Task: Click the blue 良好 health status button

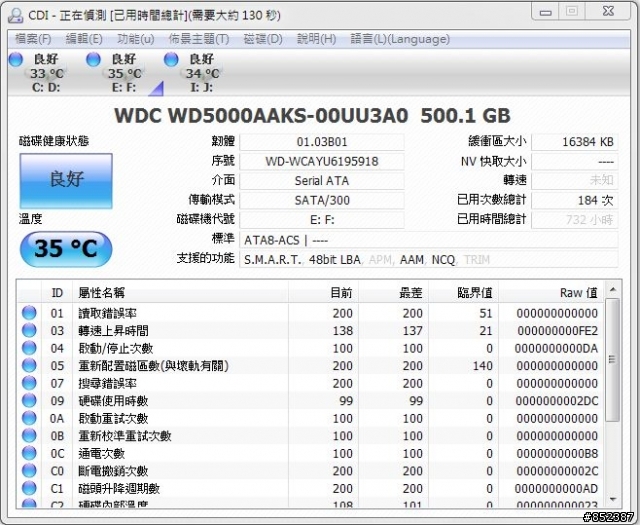Action: tap(66, 181)
